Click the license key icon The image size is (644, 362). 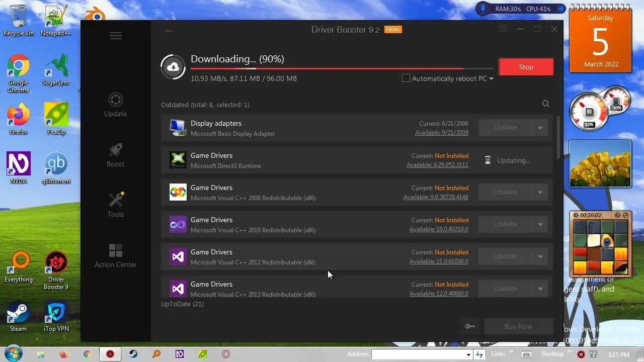[x=469, y=326]
